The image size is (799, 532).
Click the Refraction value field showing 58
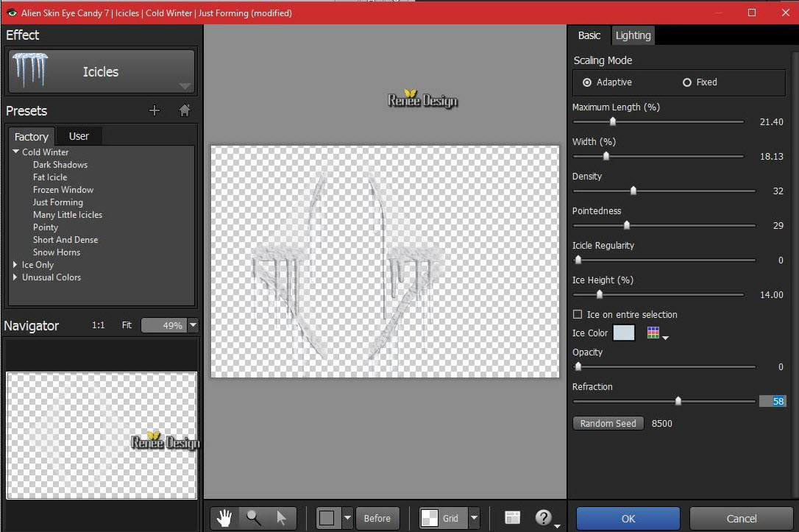pyautogui.click(x=773, y=401)
